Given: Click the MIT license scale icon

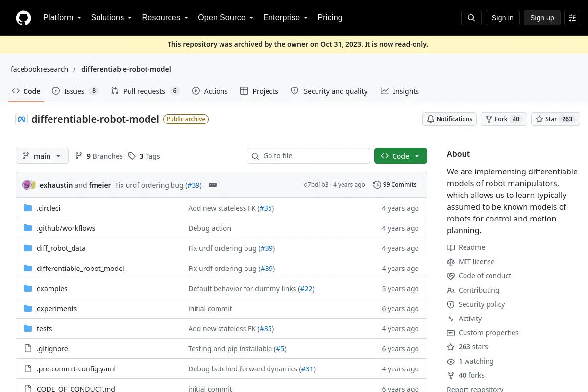Looking at the screenshot, I should pyautogui.click(x=451, y=262).
